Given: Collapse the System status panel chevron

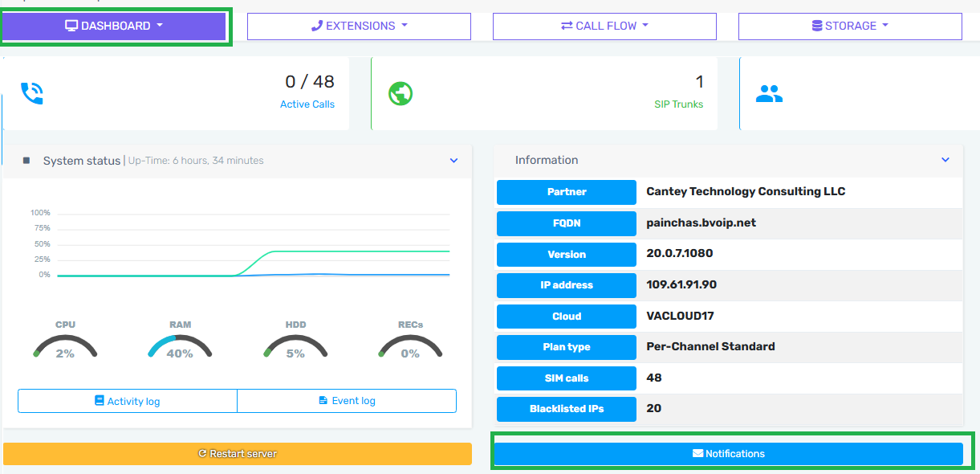Looking at the screenshot, I should 453,161.
